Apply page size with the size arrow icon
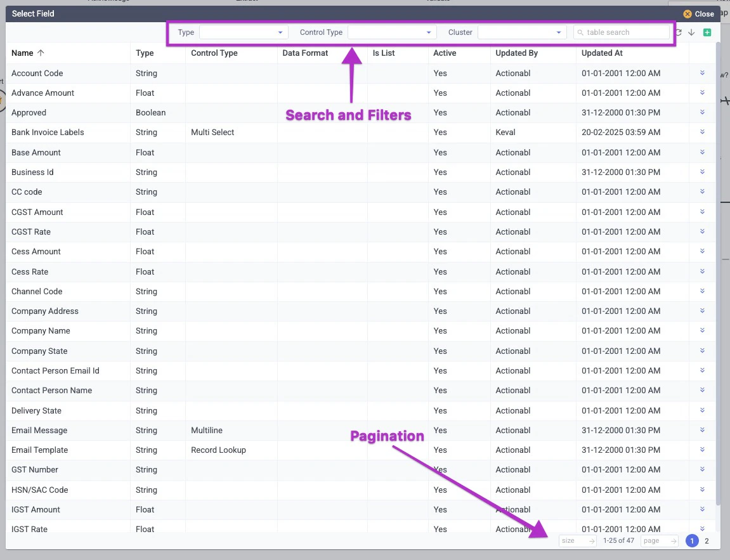 tap(591, 541)
